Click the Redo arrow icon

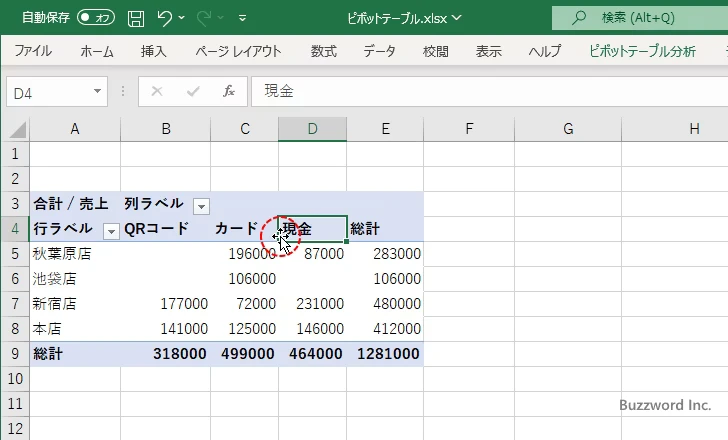pos(203,18)
